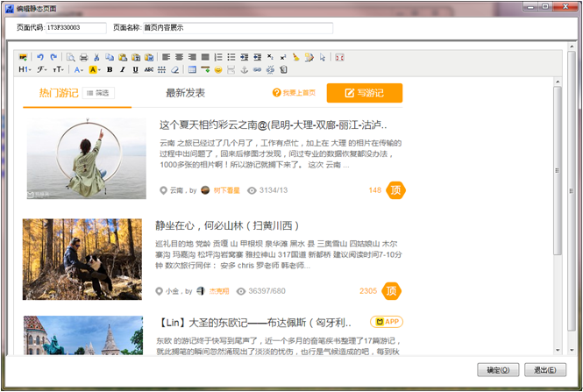Increase indent
Screen dimensions: 583x392
(245, 57)
